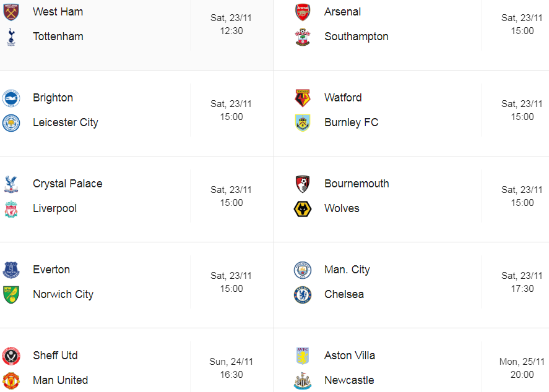Click the West Ham club crest

[11, 12]
